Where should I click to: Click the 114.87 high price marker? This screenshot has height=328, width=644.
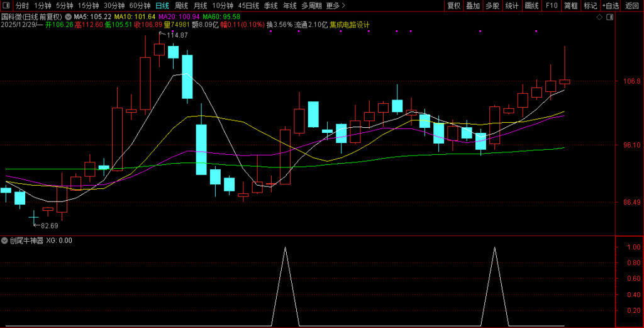(177, 35)
